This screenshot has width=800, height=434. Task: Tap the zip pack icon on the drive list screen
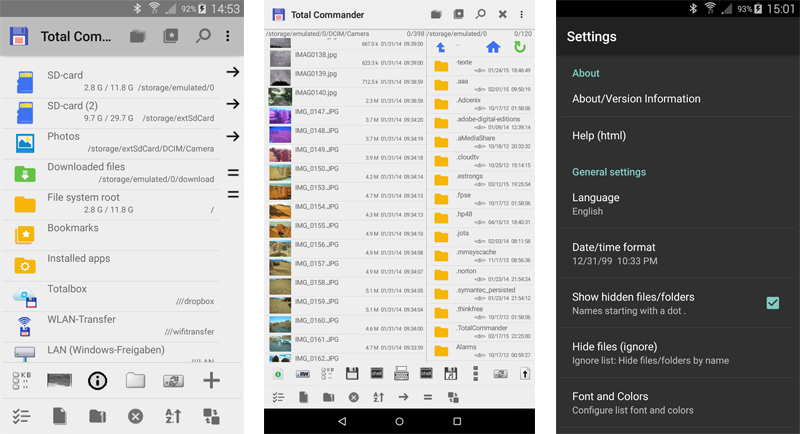[x=97, y=416]
